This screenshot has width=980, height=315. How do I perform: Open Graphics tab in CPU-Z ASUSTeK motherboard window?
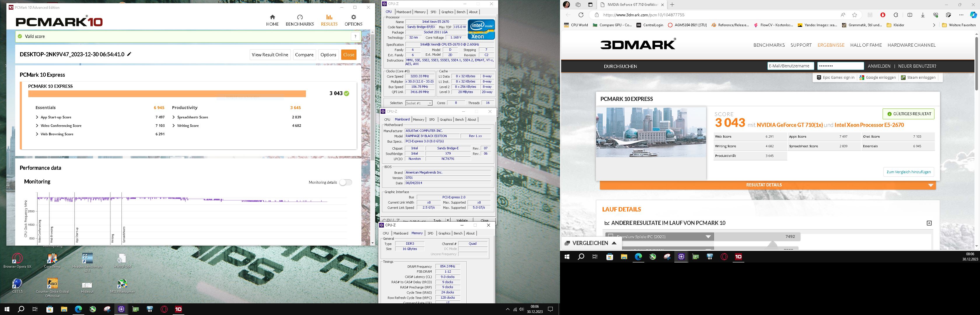point(446,120)
